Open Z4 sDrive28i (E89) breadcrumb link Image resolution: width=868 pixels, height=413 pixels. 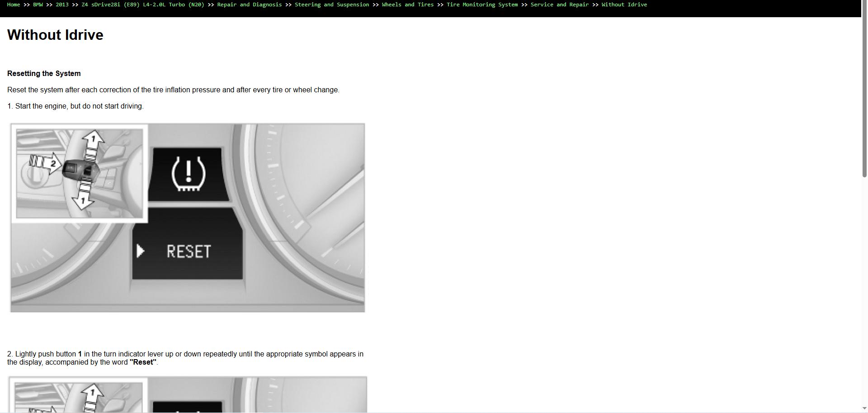[x=143, y=5]
